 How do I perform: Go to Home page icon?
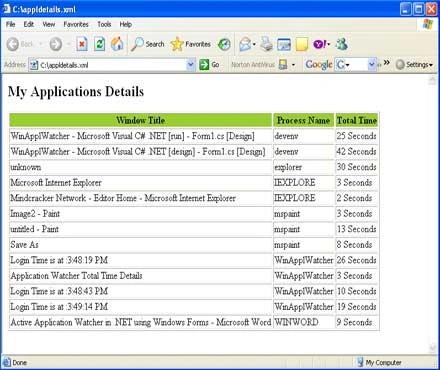(117, 44)
